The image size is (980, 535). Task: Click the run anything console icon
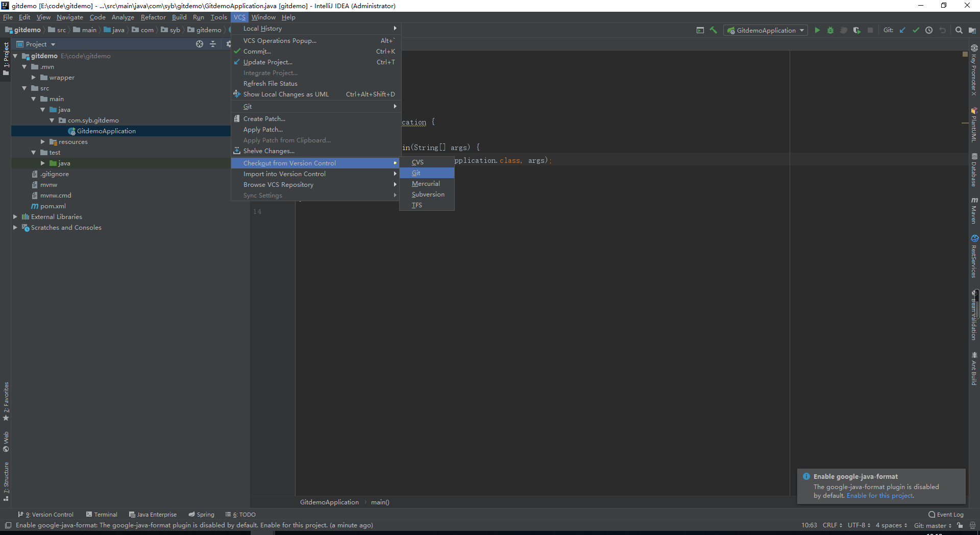tap(700, 31)
